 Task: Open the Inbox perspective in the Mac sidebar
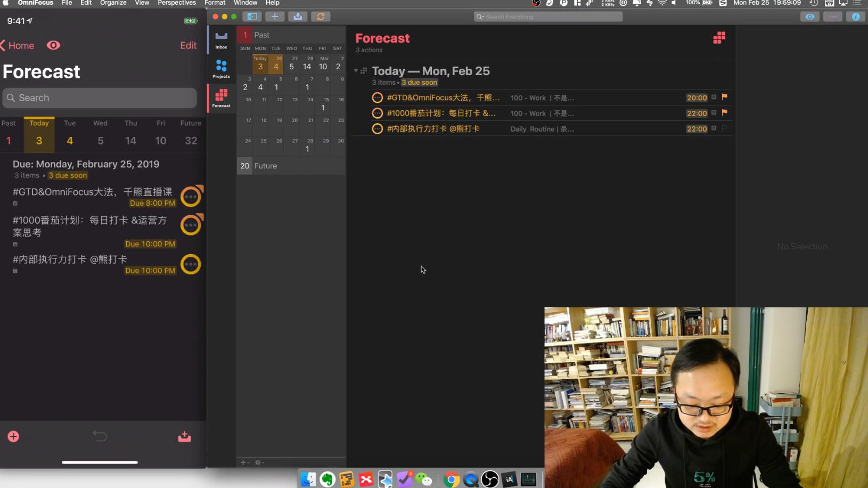coord(221,39)
